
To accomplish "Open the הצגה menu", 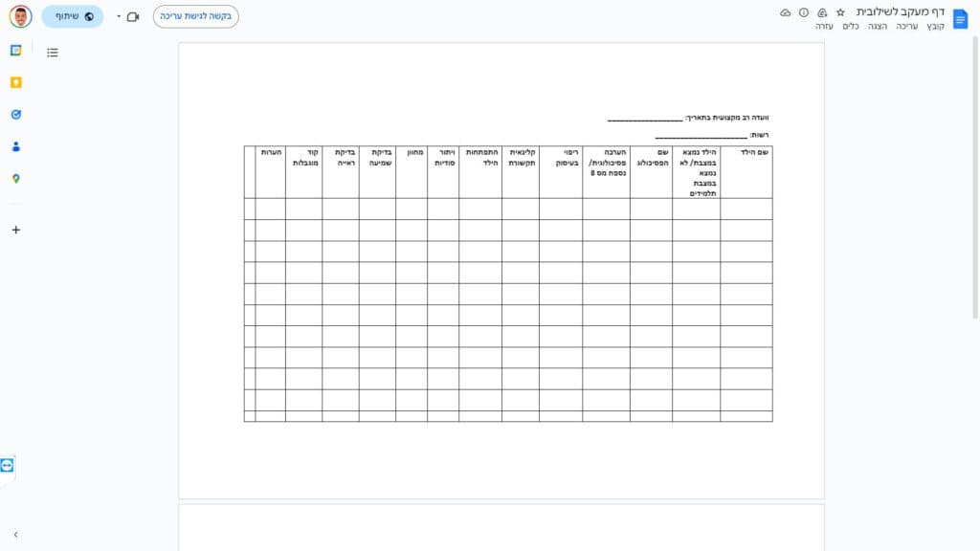I will coord(878,27).
